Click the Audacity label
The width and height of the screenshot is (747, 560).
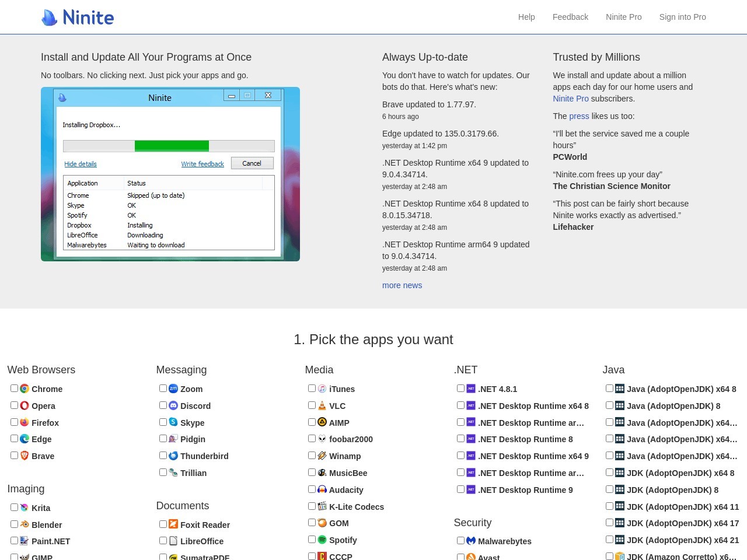[346, 490]
